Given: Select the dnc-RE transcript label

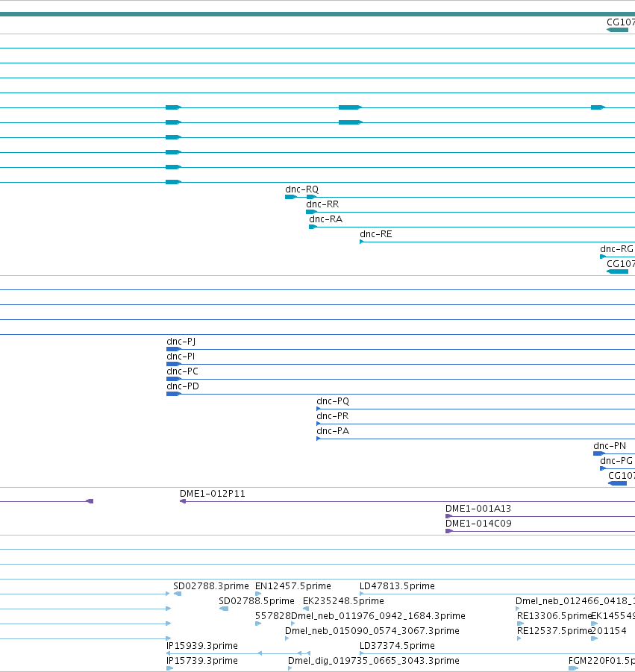Looking at the screenshot, I should (375, 234).
